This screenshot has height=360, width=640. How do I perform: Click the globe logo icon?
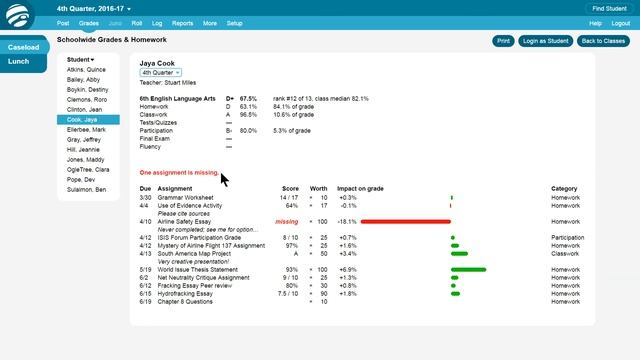tap(17, 15)
